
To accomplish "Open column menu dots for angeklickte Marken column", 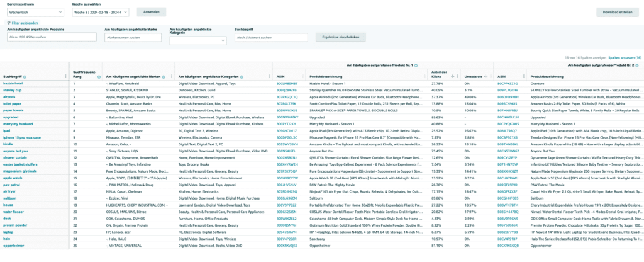I will 171,76.
